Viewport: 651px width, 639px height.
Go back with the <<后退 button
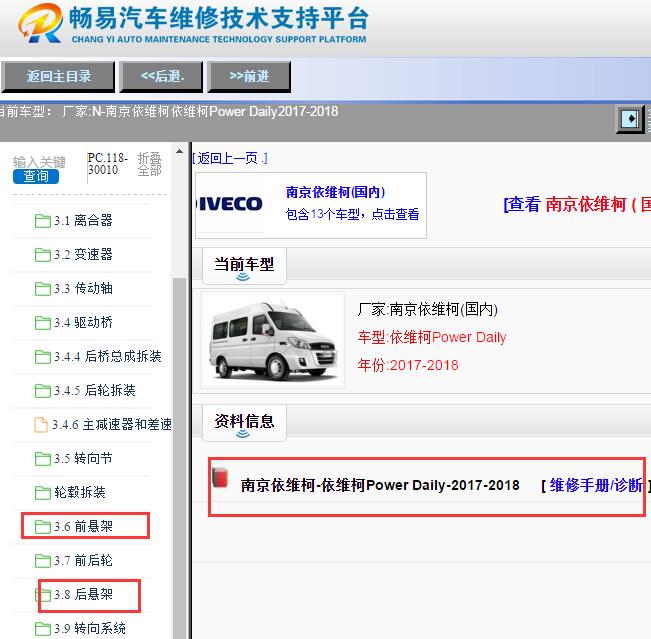162,76
